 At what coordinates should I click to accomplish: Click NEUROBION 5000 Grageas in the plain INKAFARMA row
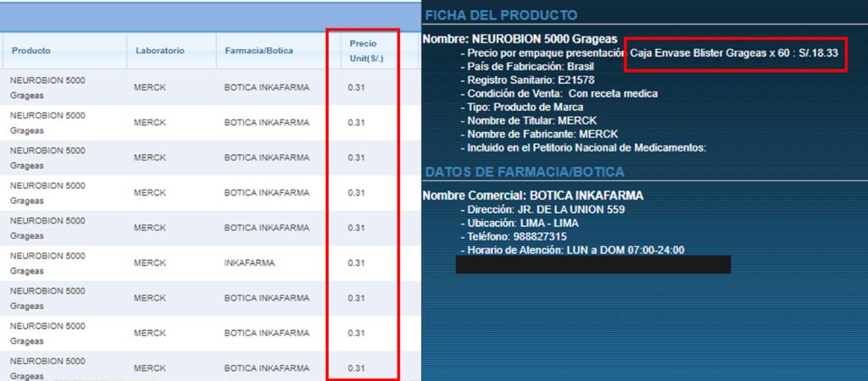[47, 263]
